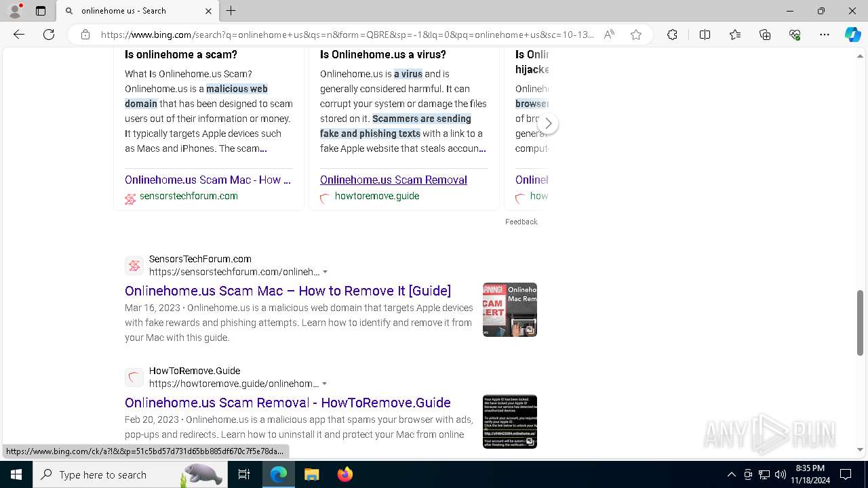Open the browser profile avatar icon

pyautogui.click(x=15, y=11)
